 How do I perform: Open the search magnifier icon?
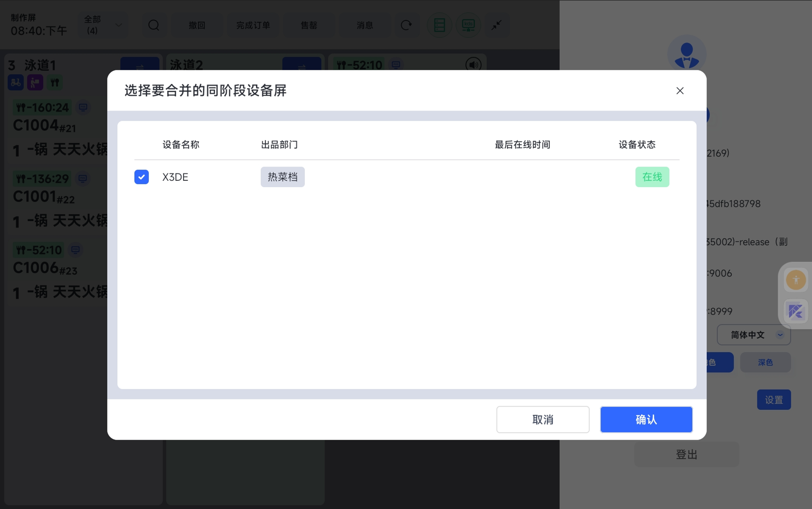154,25
